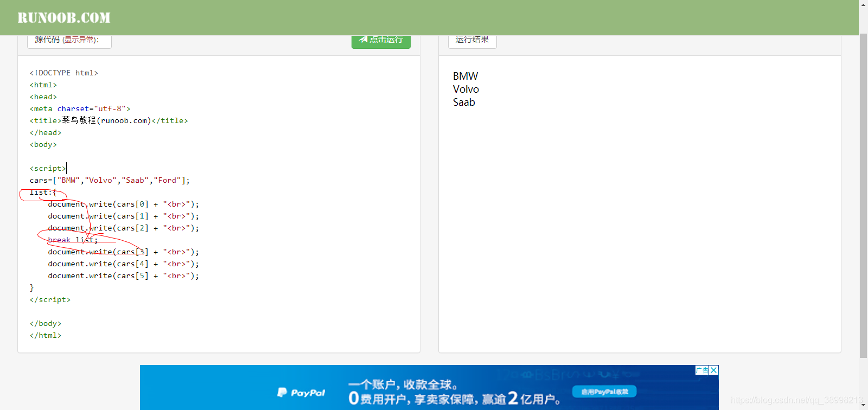Click the <title>菜鸟教程 line in the code
The width and height of the screenshot is (868, 410).
click(x=108, y=120)
